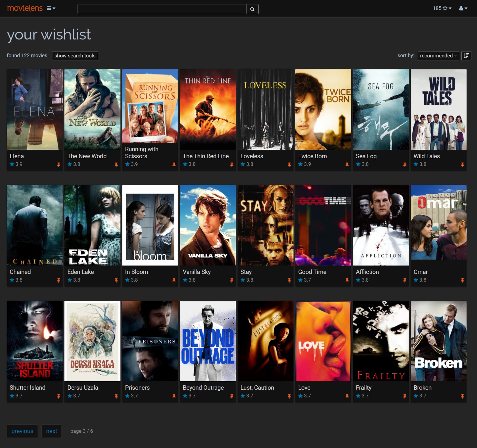The height and width of the screenshot is (448, 477).
Task: Click the 'Eden Lake' title link
Action: [80, 272]
